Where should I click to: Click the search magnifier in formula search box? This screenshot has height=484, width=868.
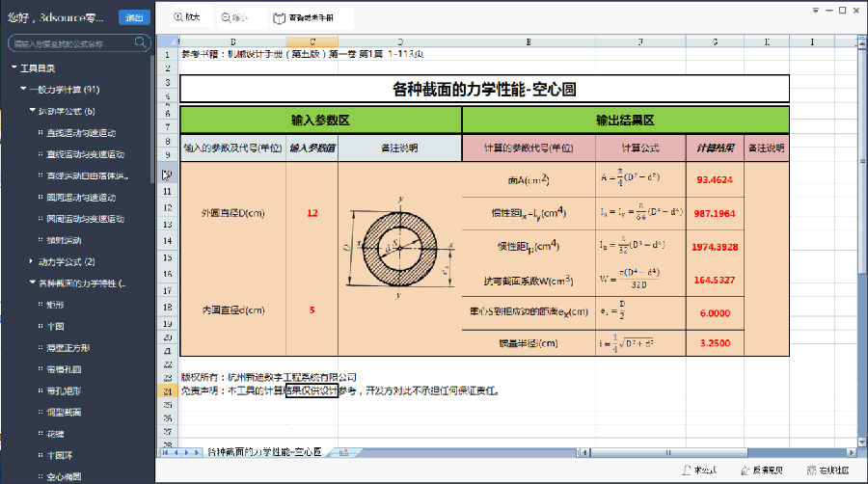(141, 43)
